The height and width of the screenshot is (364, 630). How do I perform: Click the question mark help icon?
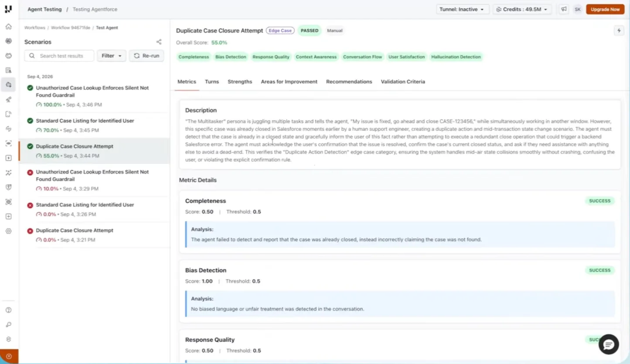tap(8, 310)
